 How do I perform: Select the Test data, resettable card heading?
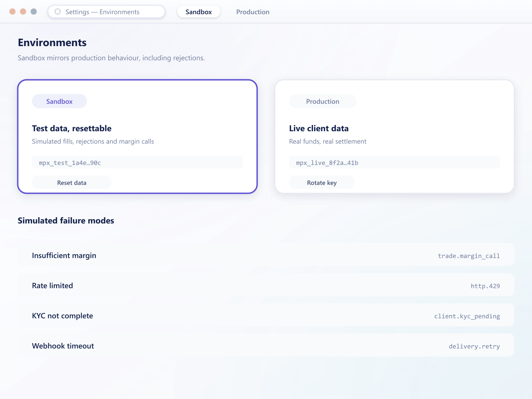click(72, 128)
